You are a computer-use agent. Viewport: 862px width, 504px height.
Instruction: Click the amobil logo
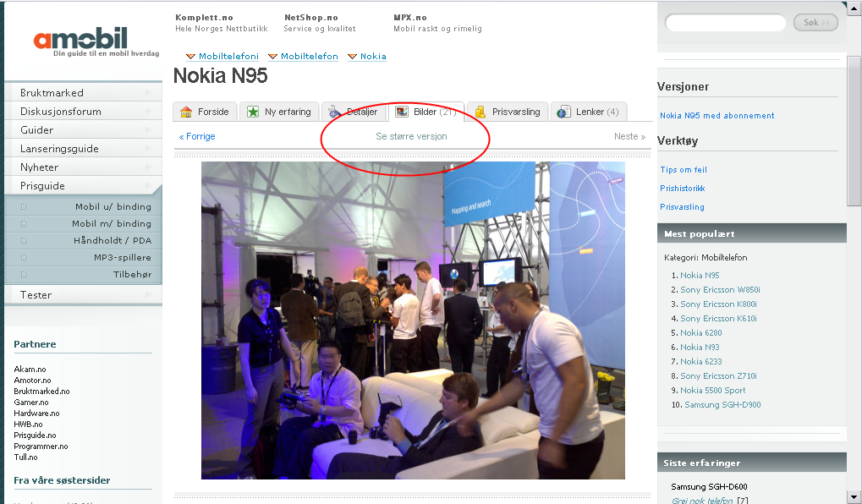(x=96, y=41)
